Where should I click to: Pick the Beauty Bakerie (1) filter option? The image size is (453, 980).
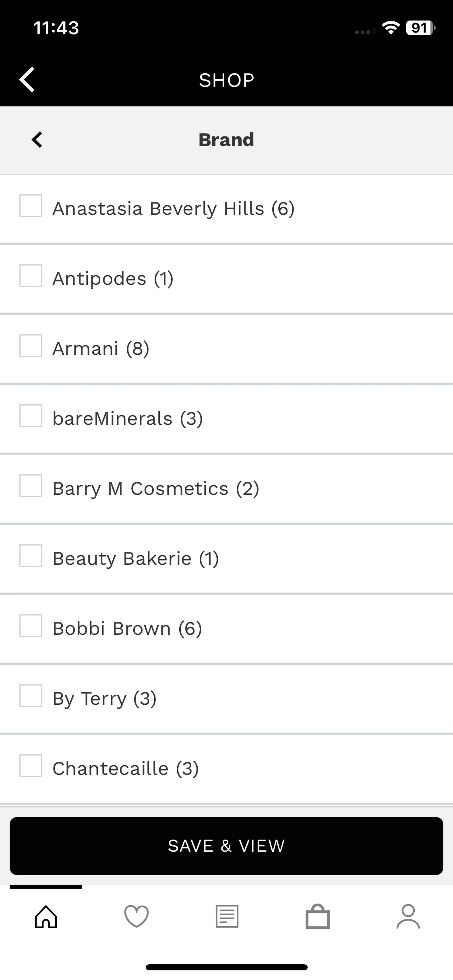[136, 558]
